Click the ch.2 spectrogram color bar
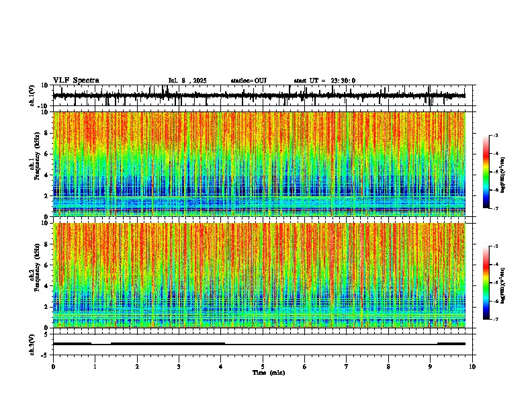The image size is (532, 411). (486, 283)
